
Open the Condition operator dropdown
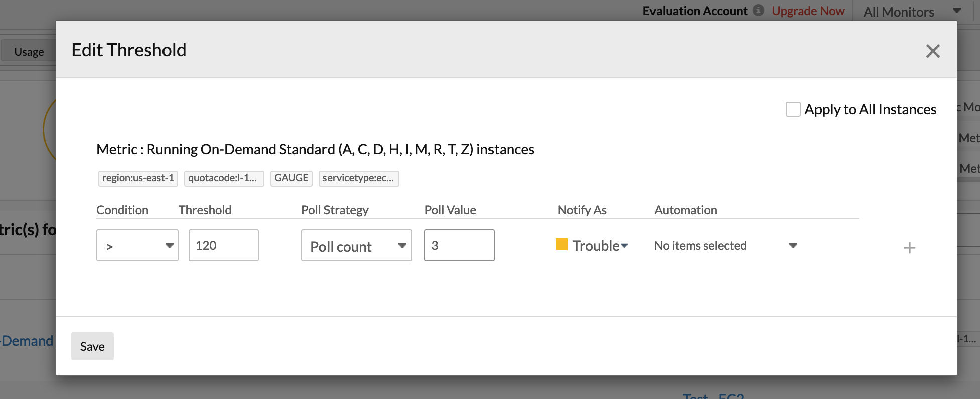(x=137, y=245)
